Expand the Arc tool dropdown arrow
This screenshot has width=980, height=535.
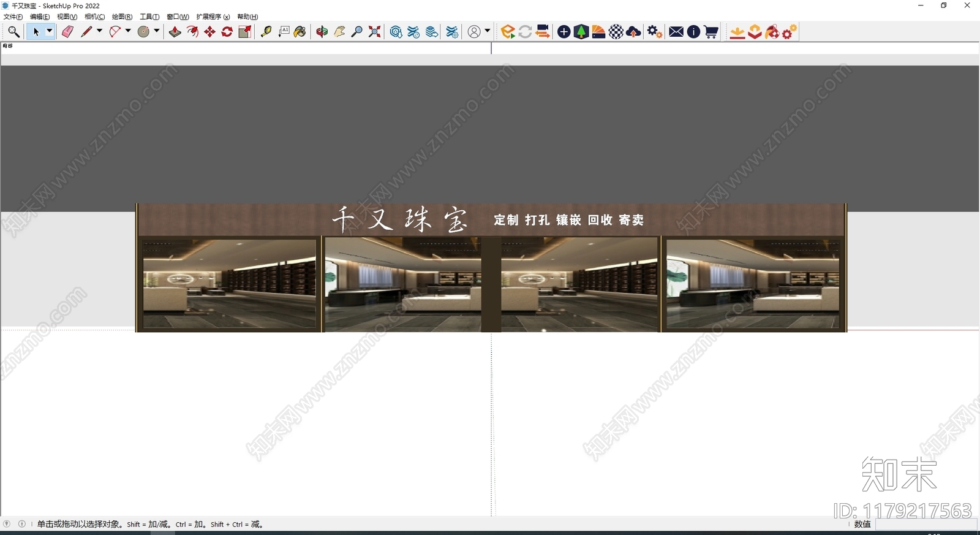128,31
